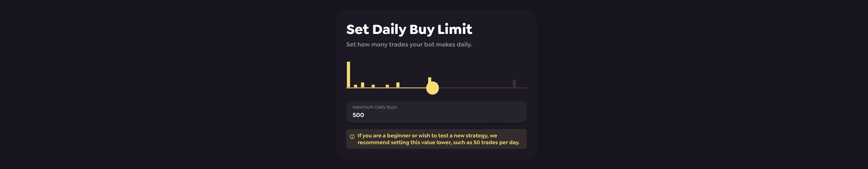Click the "Maximum Daily Buys" field label

pos(374,107)
